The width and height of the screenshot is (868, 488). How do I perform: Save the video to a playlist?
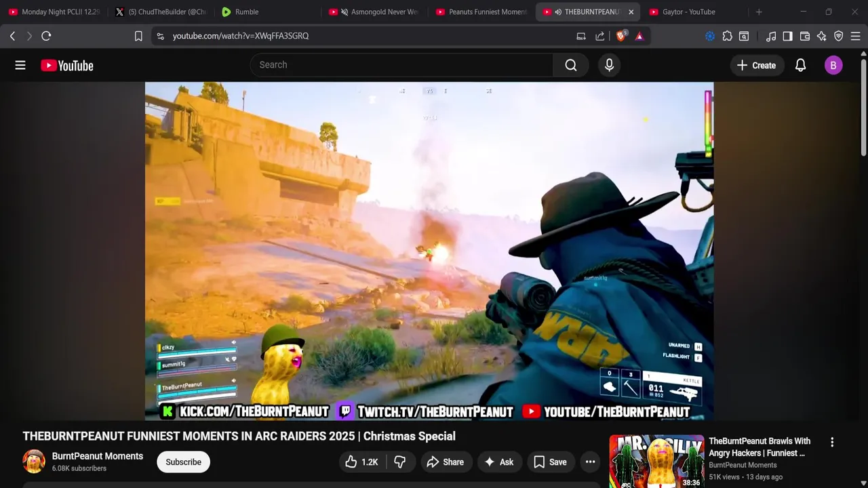coord(550,462)
